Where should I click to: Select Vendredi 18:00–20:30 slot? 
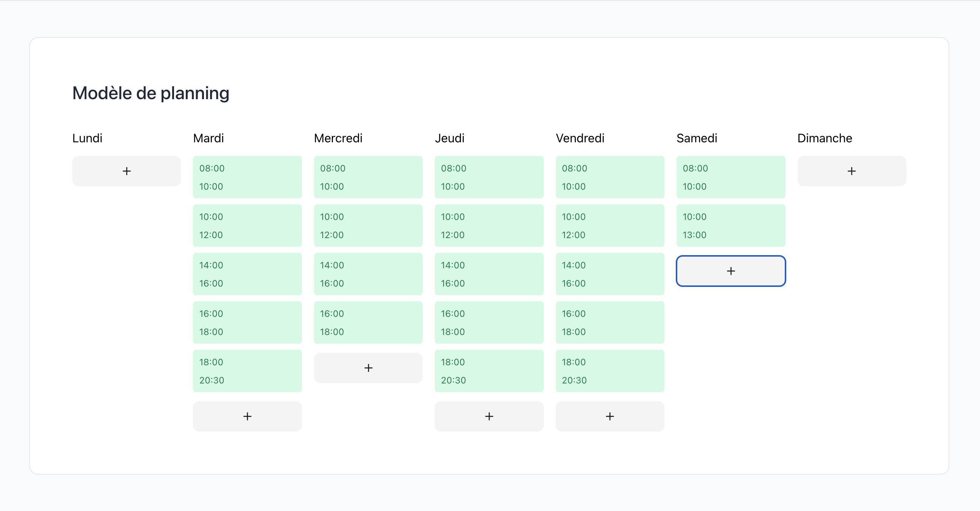pyautogui.click(x=610, y=371)
